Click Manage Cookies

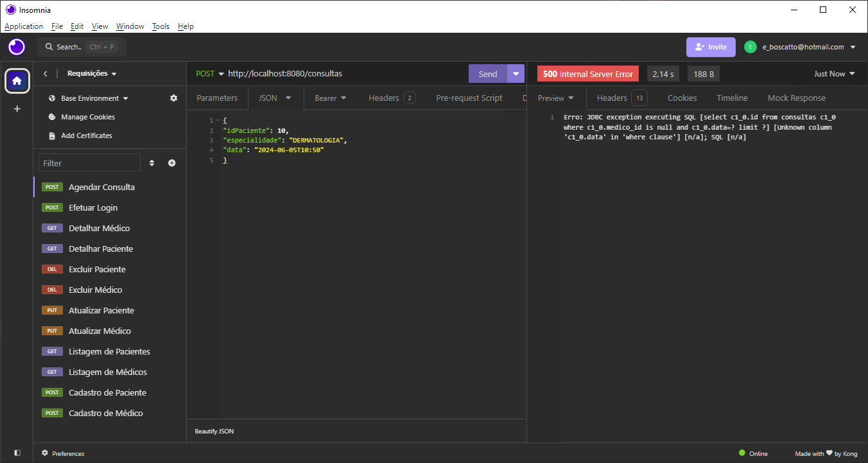[x=88, y=117]
